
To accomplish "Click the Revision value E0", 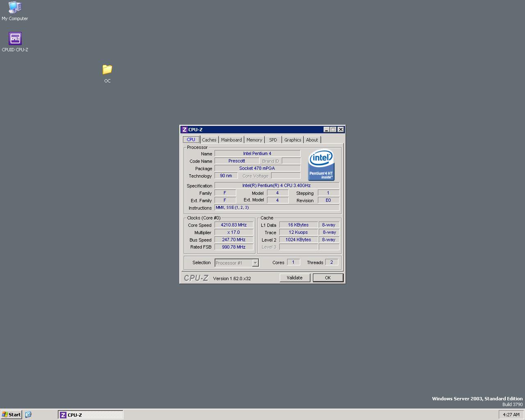I will 328,200.
